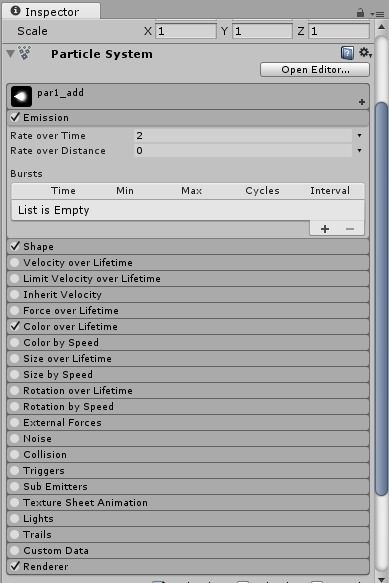Click the Inspector lock icon
Image resolution: width=389 pixels, height=583 pixels.
(x=360, y=13)
